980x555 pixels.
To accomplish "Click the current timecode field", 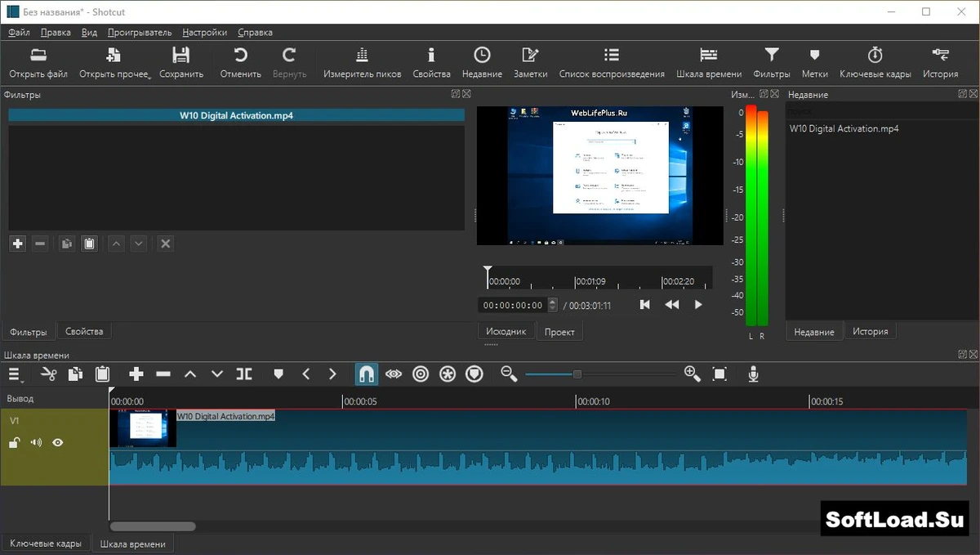I will click(x=512, y=305).
